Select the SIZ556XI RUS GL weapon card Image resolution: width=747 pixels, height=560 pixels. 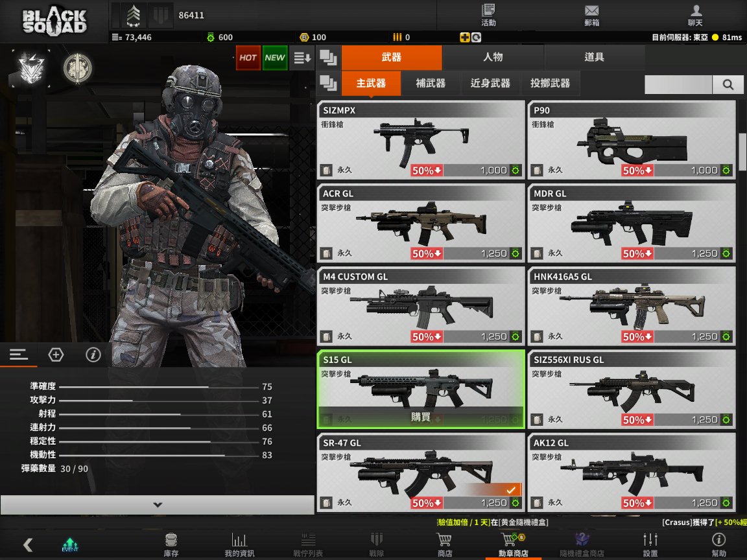click(x=632, y=389)
